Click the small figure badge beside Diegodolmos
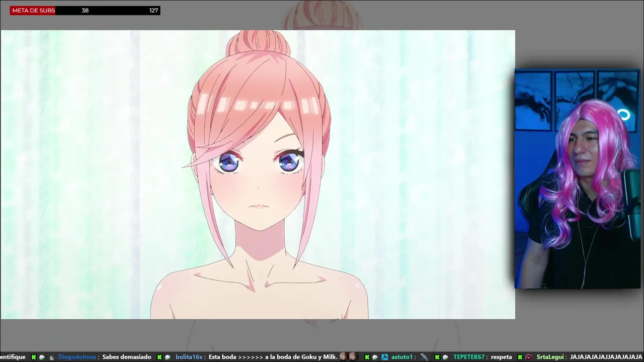Image resolution: width=644 pixels, height=362 pixels. point(52,357)
